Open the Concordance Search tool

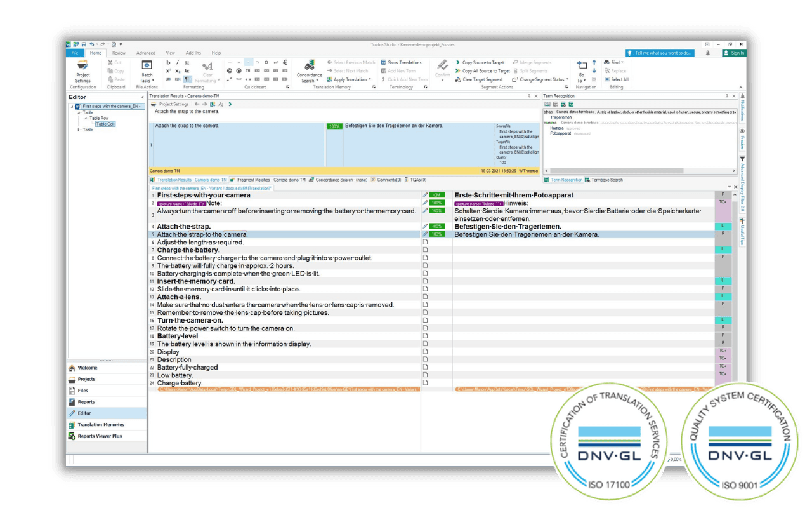tap(310, 71)
